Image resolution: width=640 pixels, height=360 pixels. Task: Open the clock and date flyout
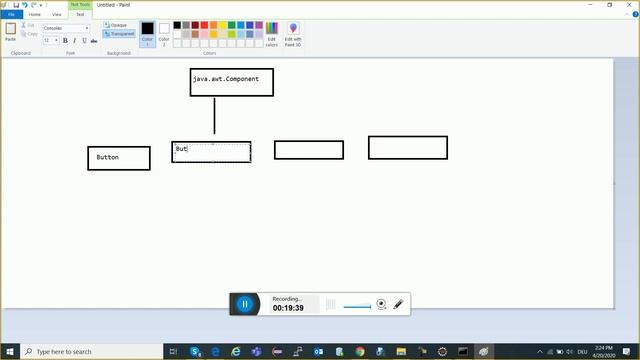(604, 351)
